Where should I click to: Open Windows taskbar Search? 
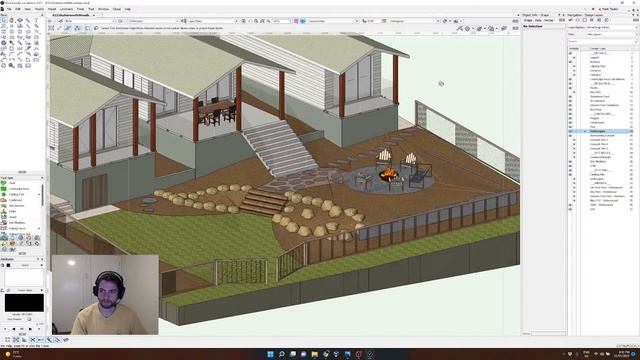pos(282,354)
